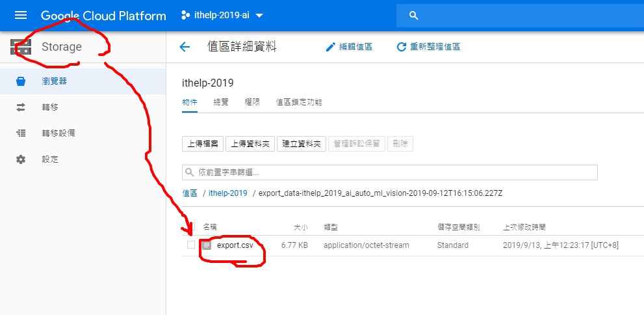Open 轉移設備 in the sidebar
The width and height of the screenshot is (644, 315).
coord(83,133)
